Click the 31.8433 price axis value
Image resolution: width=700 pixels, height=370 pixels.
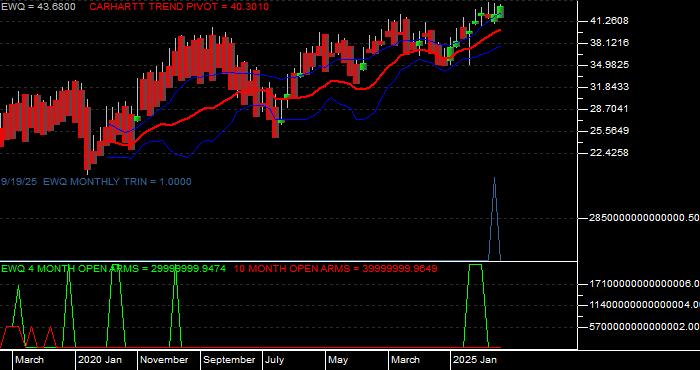tap(609, 87)
